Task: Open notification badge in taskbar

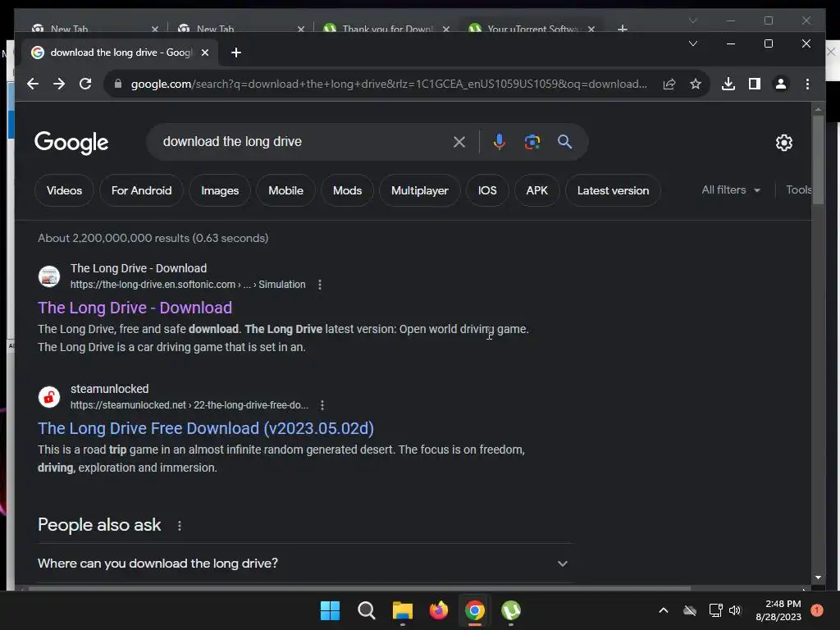Action: (817, 610)
